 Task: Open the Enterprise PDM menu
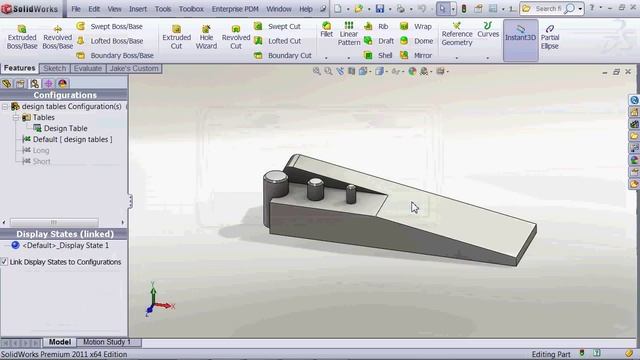coord(235,9)
